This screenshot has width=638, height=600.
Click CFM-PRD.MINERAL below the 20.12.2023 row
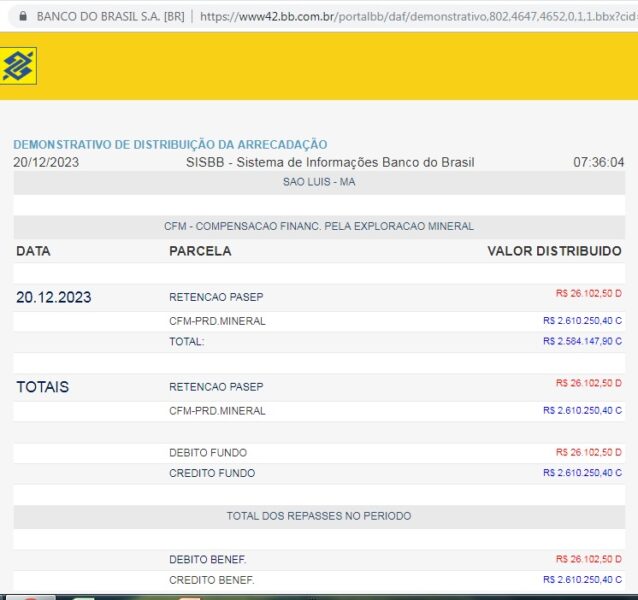click(x=217, y=321)
